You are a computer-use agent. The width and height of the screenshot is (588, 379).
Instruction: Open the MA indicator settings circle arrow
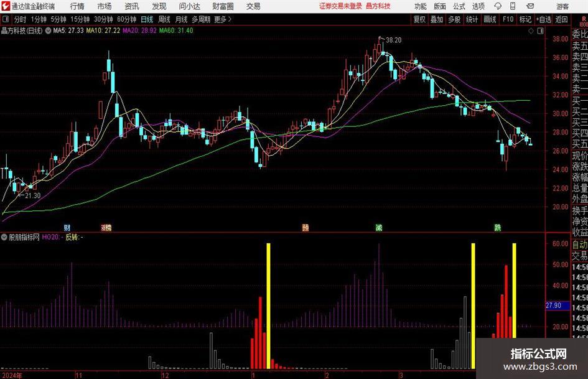pyautogui.click(x=48, y=30)
